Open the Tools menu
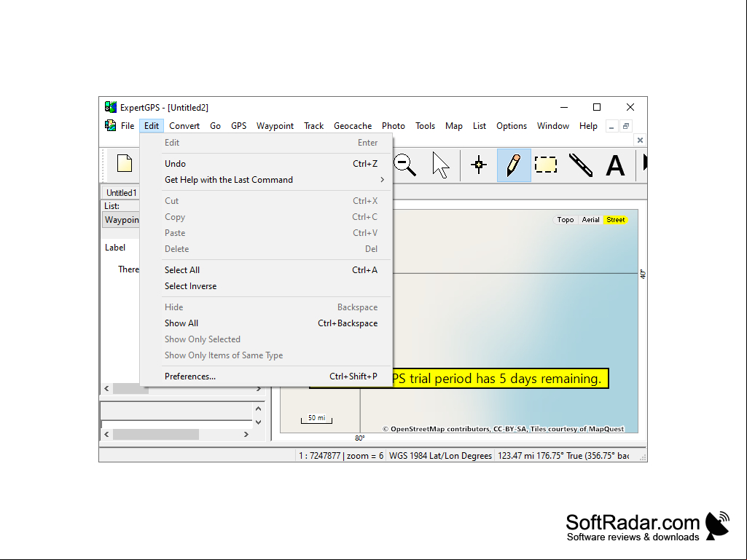The image size is (747, 560). click(x=425, y=126)
